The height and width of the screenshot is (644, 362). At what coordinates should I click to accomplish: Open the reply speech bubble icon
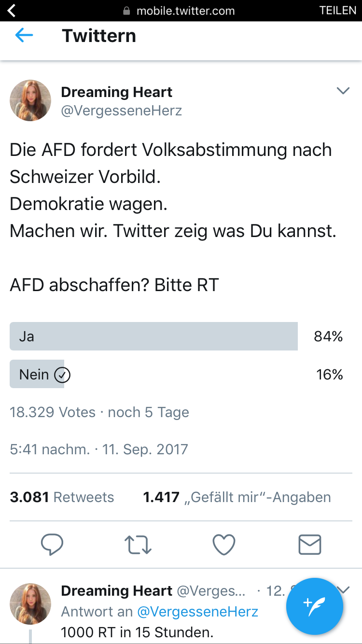click(x=52, y=545)
